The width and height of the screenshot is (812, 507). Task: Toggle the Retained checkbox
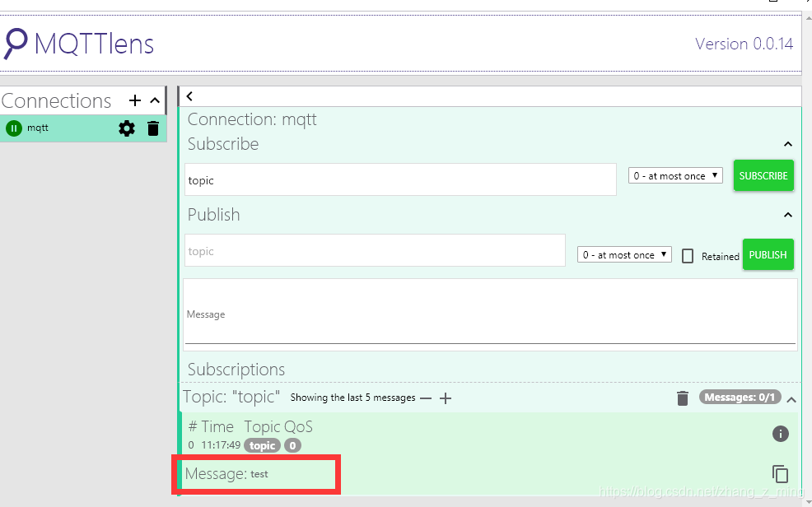687,256
